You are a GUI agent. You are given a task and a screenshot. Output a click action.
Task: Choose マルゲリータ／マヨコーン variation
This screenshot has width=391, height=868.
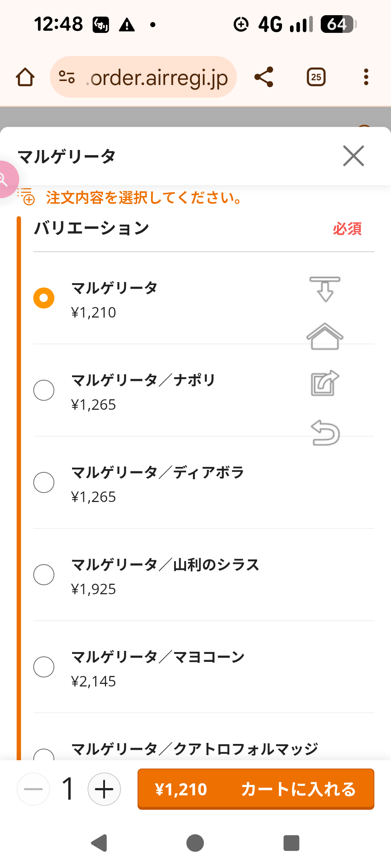click(44, 667)
